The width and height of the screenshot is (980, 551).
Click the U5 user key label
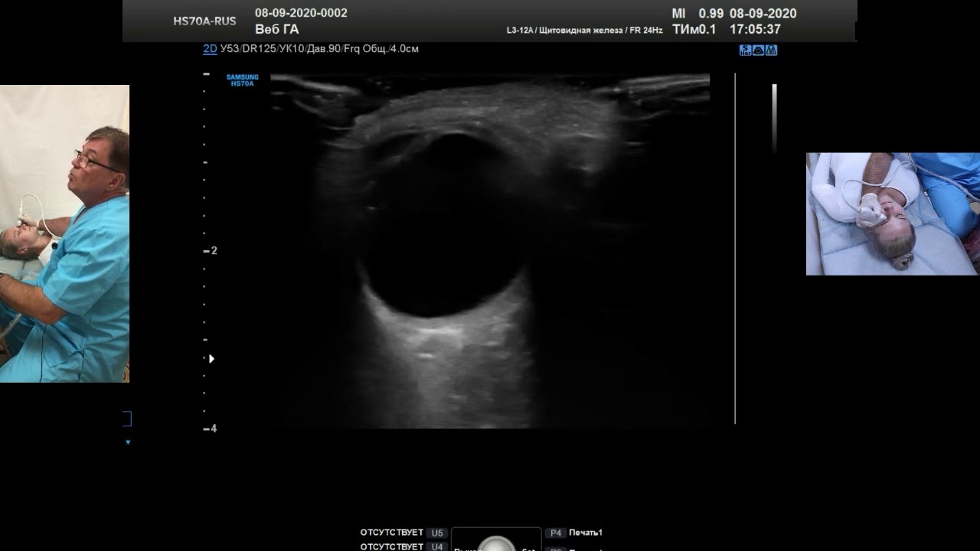437,533
